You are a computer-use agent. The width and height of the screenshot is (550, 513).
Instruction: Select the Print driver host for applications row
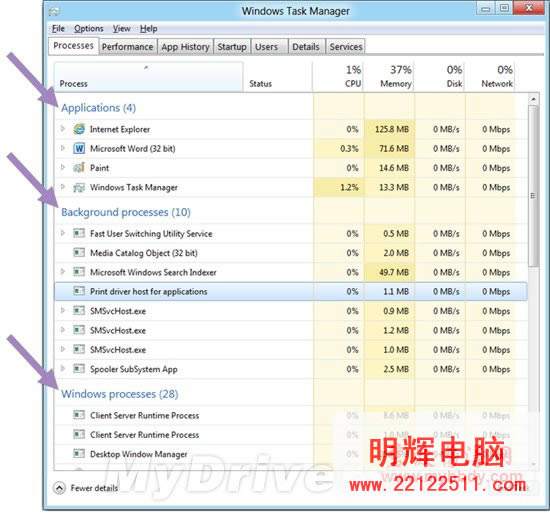291,291
